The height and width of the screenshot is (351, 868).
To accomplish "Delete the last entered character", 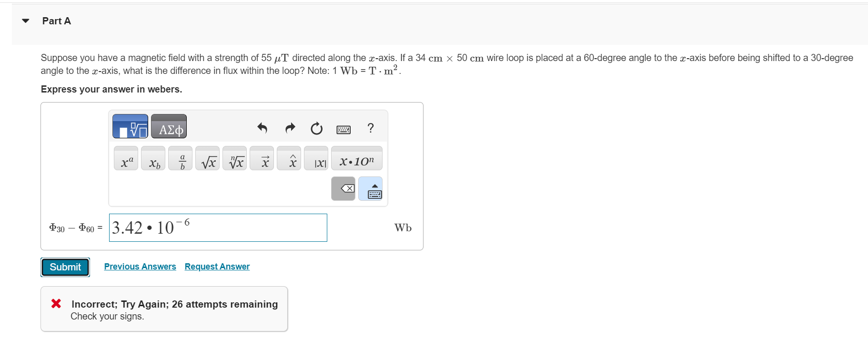I will point(343,189).
